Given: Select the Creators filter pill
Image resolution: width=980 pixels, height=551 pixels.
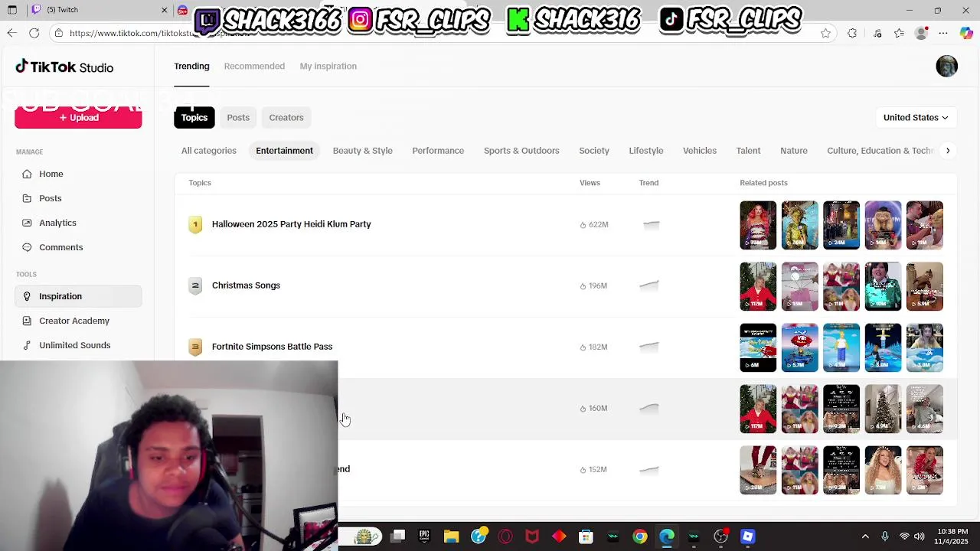Looking at the screenshot, I should pyautogui.click(x=286, y=117).
